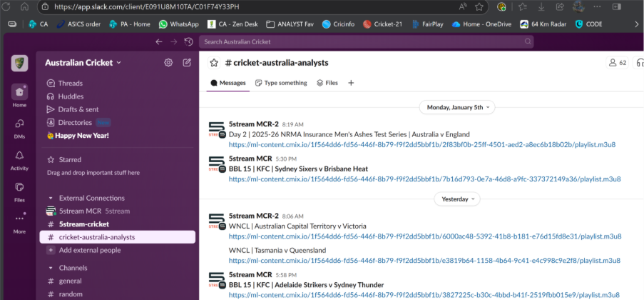Viewport: 644px width, 300px height.
Task: Open the 64 Km Radar bookmark
Action: pos(543,24)
